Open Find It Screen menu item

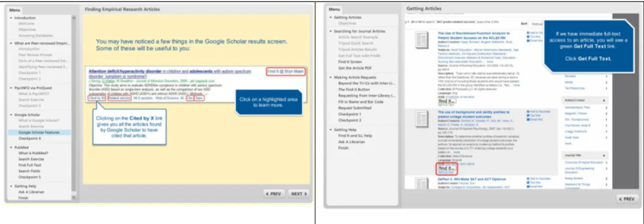coord(350,61)
